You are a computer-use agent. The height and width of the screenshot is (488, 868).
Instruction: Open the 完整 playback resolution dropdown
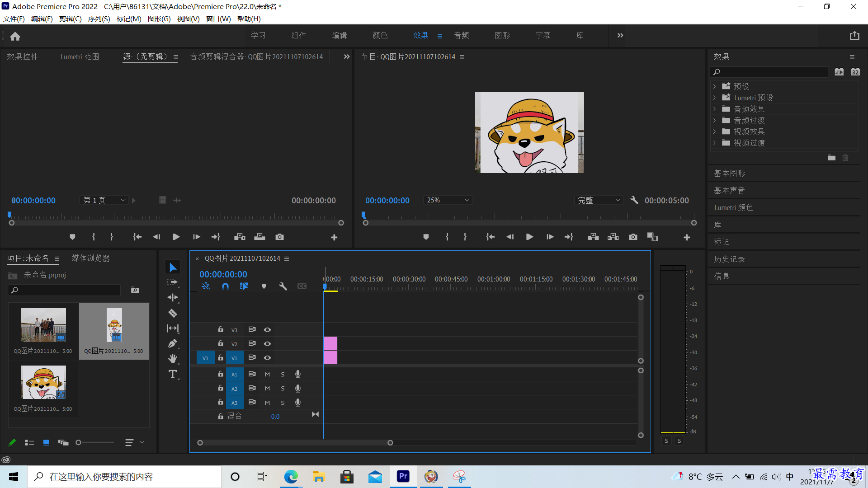(599, 200)
